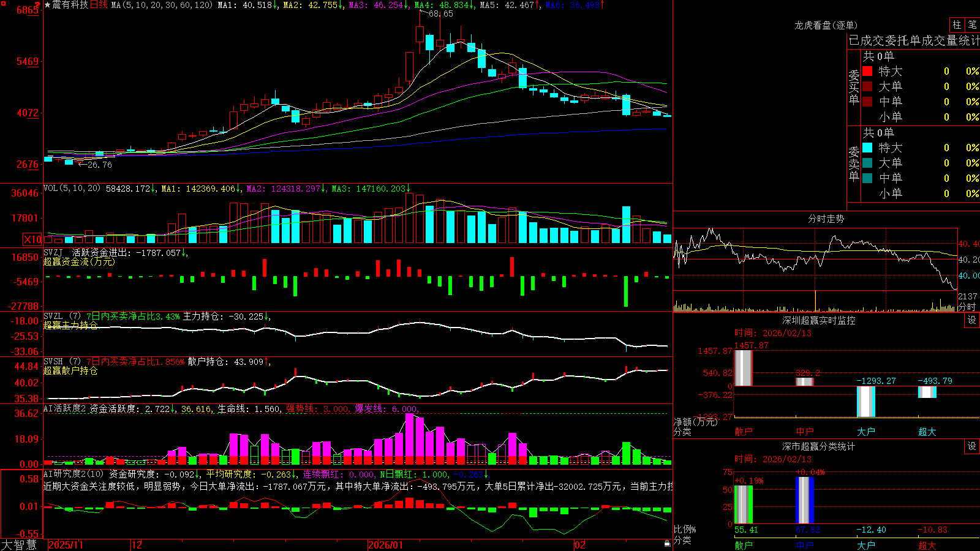Image resolution: width=980 pixels, height=551 pixels.
Task: Click the 时间: 2026/02/13 in 实时监控 panel
Action: point(773,333)
